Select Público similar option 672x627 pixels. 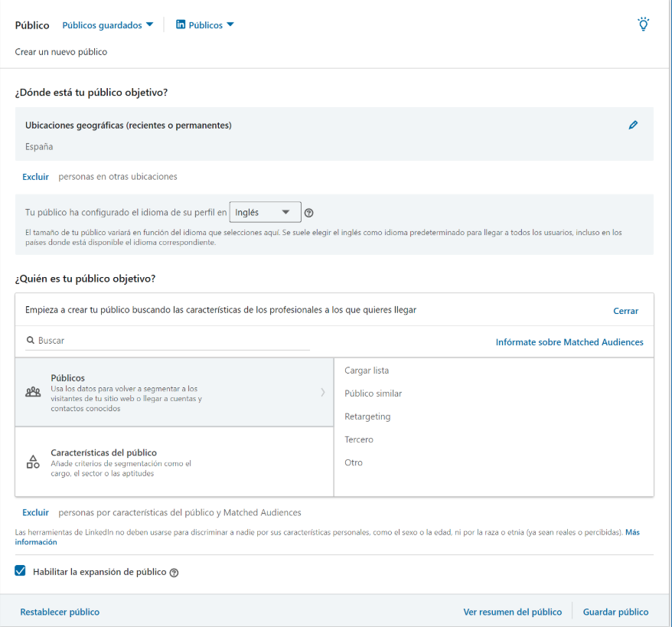[373, 394]
